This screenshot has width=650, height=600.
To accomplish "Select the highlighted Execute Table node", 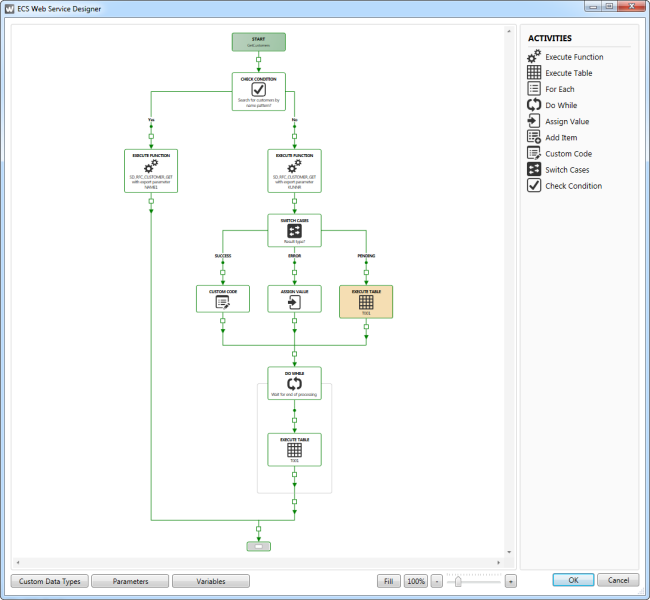I will point(366,301).
